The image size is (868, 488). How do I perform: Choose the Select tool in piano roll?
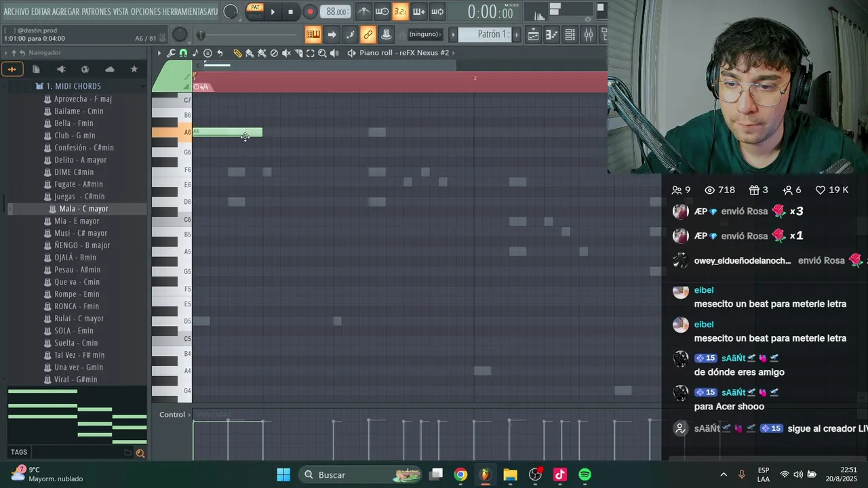tap(311, 53)
